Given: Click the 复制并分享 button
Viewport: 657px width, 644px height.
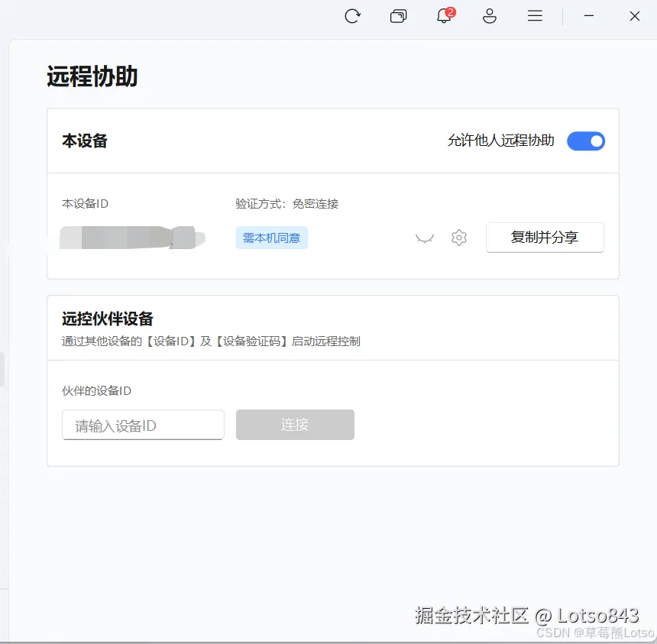Looking at the screenshot, I should click(545, 238).
